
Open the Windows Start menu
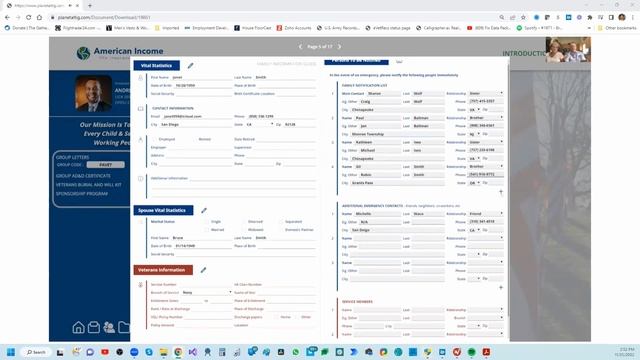pyautogui.click(x=11, y=352)
